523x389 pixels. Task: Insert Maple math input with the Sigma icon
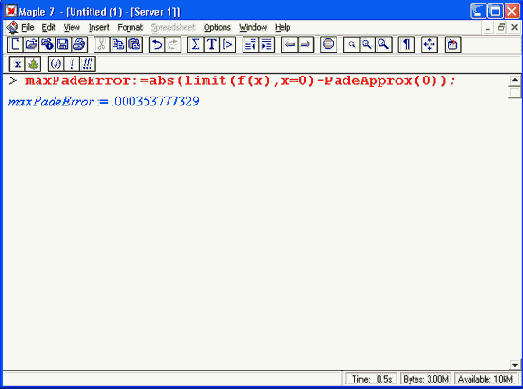(195, 44)
